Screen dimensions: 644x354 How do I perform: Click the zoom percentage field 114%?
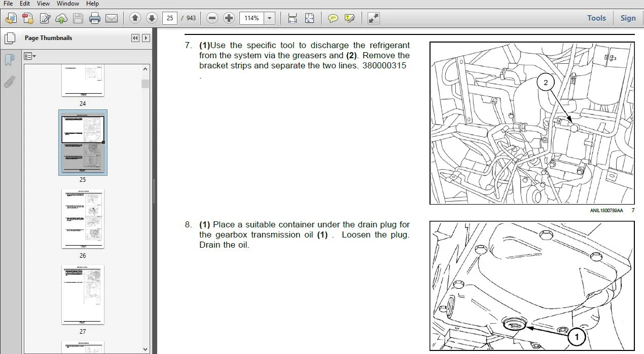click(252, 18)
